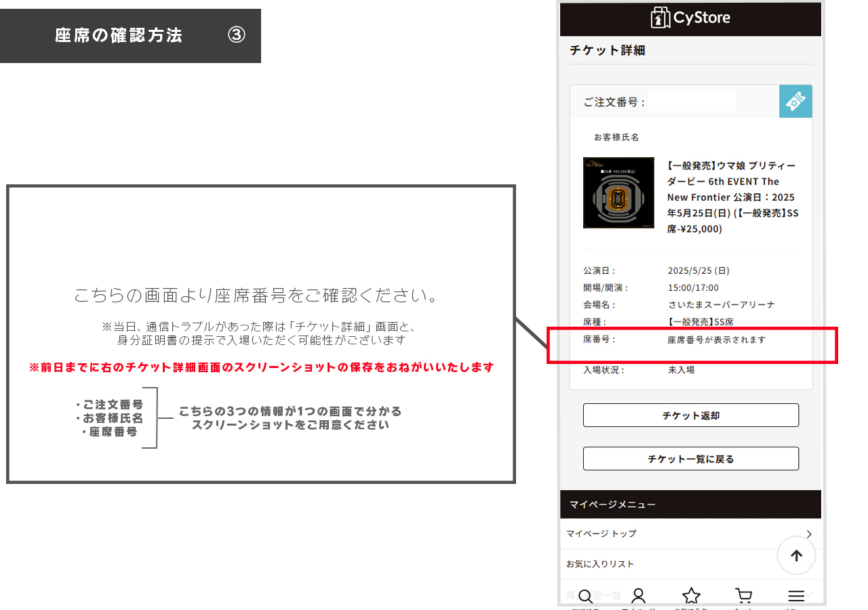This screenshot has height=610, width=868.
Task: Open favorites from the bottom star icon
Action: point(691,596)
